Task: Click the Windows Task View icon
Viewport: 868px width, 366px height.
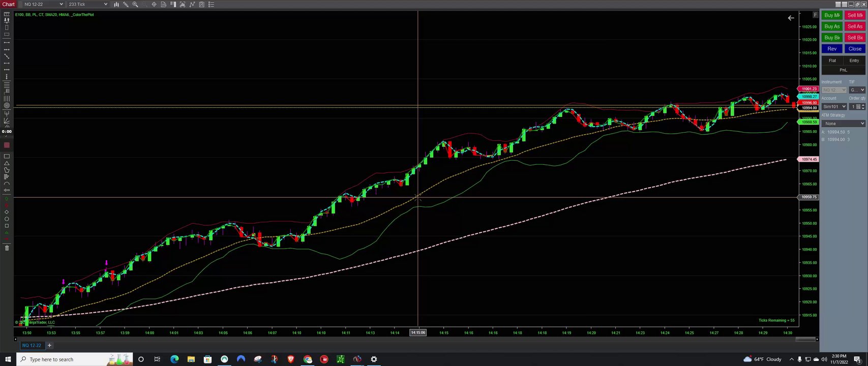Action: pyautogui.click(x=157, y=359)
